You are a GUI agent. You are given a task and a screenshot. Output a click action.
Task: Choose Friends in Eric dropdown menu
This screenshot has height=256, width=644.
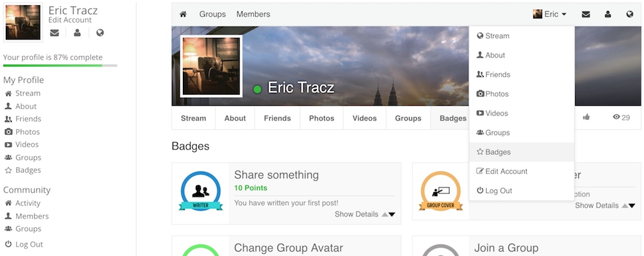(522, 75)
